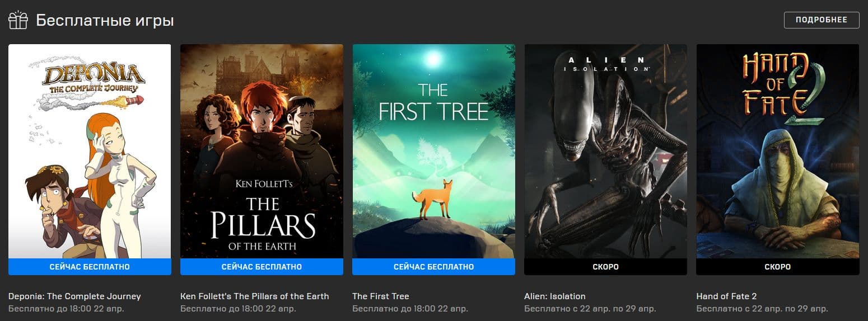Open the Hand of Fate 2 title link

tap(726, 296)
